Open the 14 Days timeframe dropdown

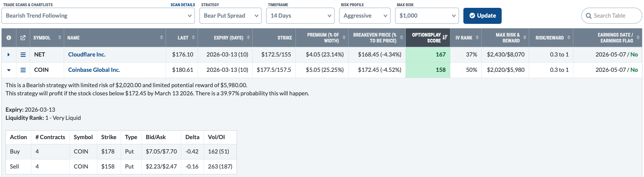[300, 16]
